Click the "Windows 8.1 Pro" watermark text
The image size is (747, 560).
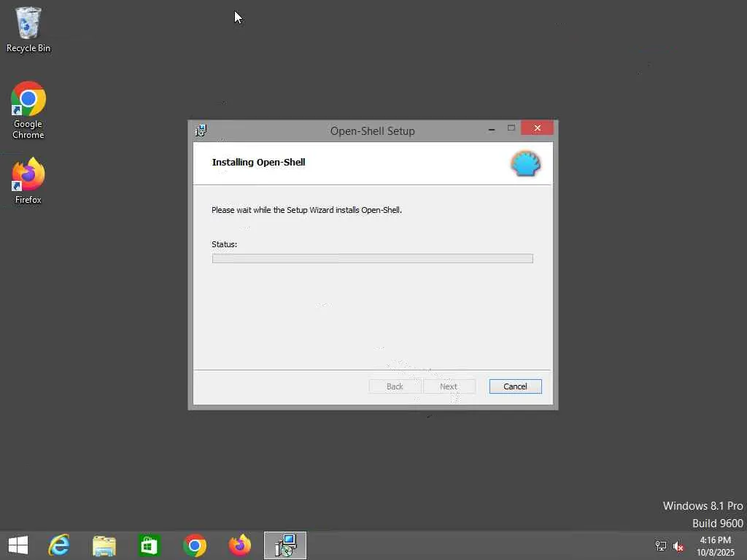coord(703,506)
